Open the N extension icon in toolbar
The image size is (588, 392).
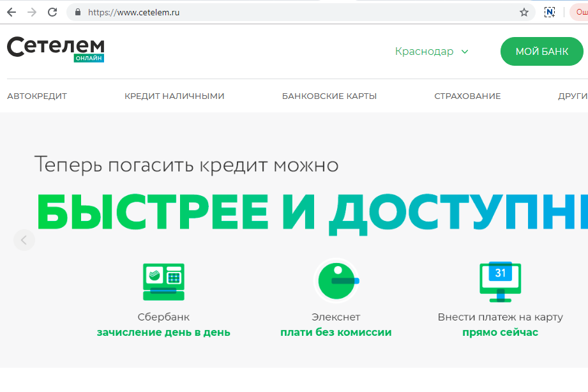tap(550, 12)
